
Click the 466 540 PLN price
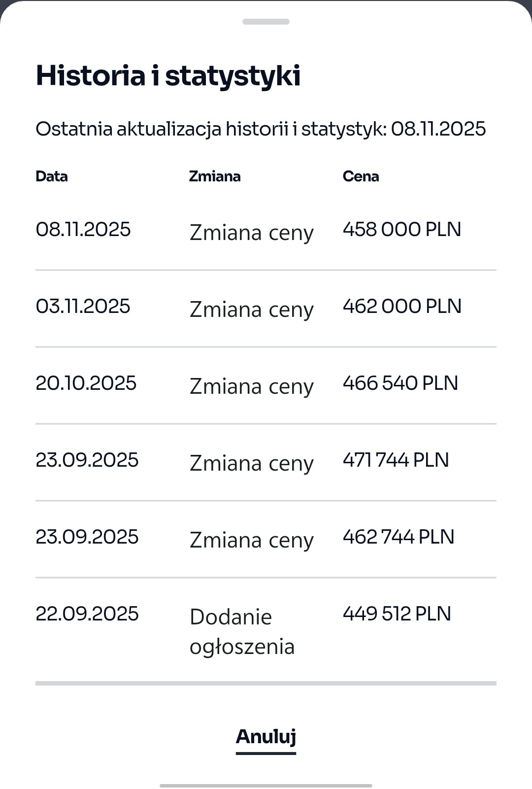pos(400,383)
